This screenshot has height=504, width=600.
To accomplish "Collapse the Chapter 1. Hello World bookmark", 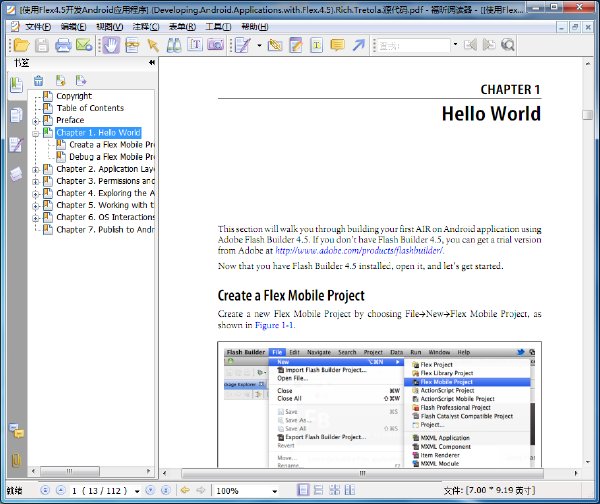I will click(x=36, y=134).
